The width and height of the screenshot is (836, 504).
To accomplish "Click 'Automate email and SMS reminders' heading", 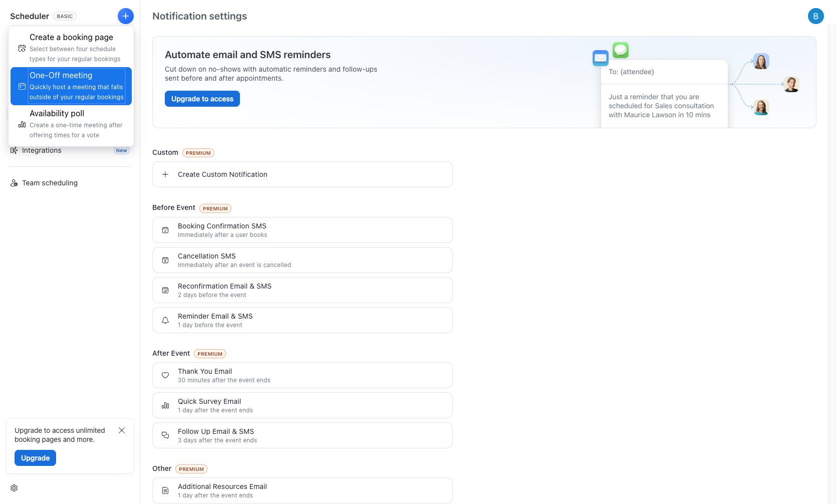I will click(248, 55).
